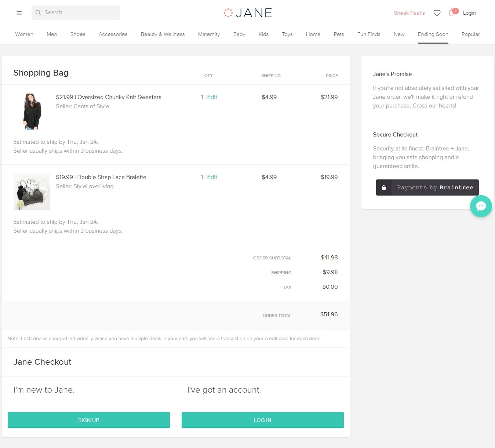
Task: Click Payments by Braintree badge
Action: tap(427, 187)
